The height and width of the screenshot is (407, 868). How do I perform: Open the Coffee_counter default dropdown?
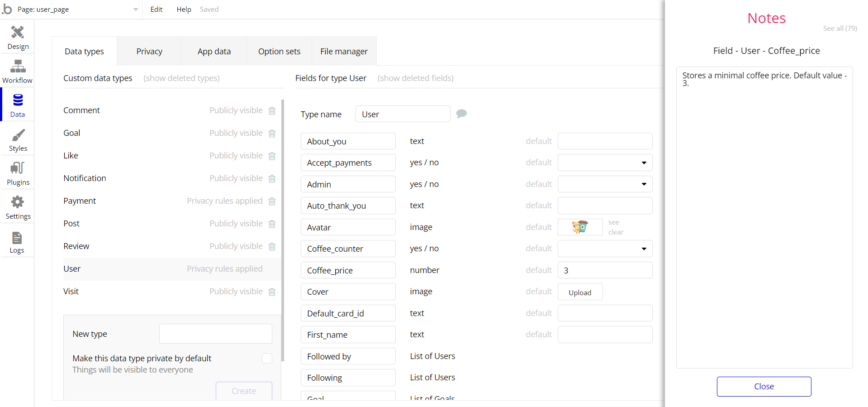coord(605,249)
